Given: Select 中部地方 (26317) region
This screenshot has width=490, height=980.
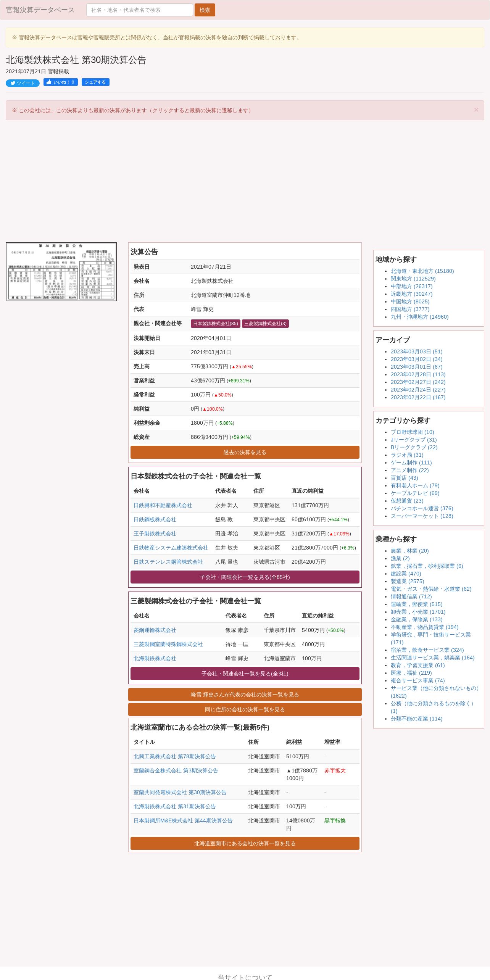Looking at the screenshot, I should coord(412,286).
